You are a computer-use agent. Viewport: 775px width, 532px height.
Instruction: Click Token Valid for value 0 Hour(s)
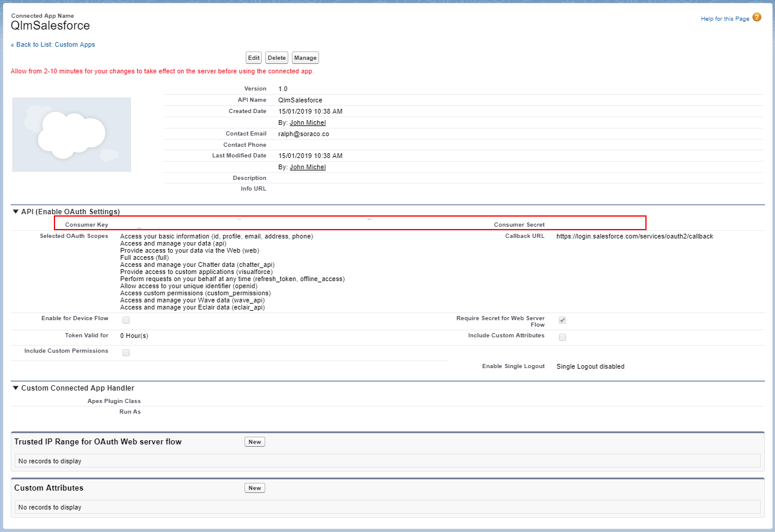coord(134,336)
